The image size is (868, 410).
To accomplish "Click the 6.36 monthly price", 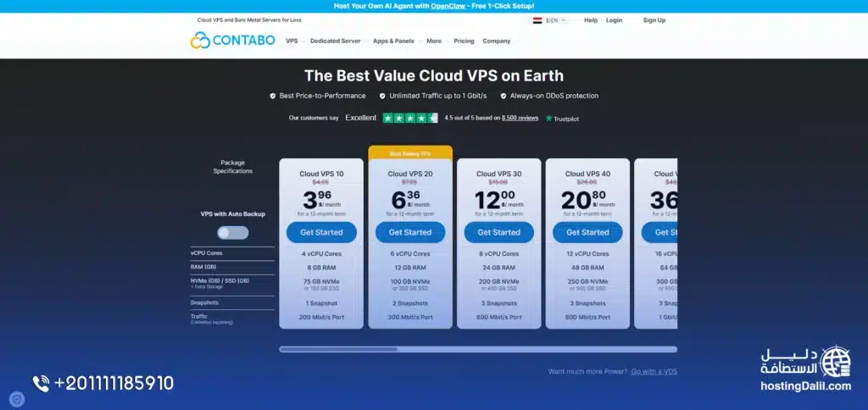I will [x=410, y=200].
